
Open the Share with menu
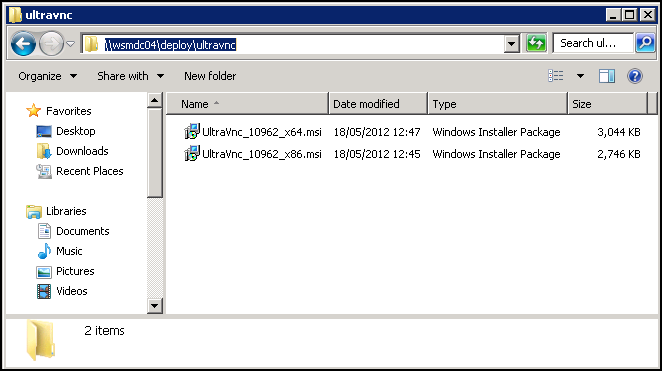click(x=130, y=76)
